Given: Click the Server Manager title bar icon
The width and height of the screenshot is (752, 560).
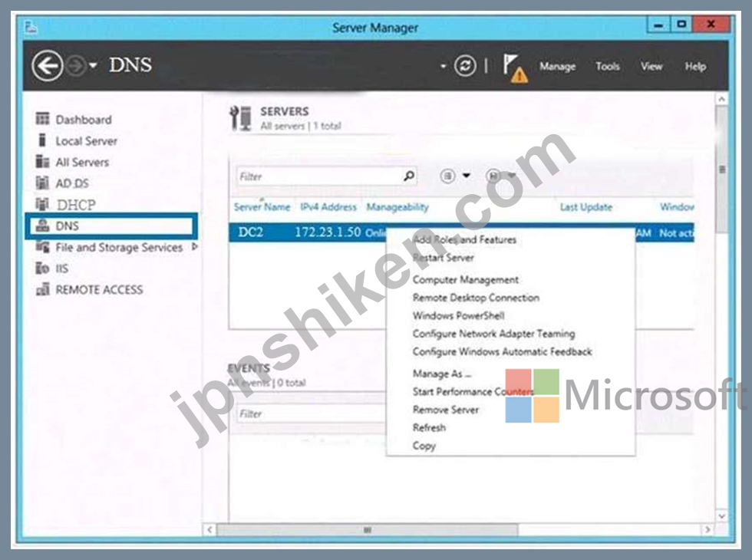Looking at the screenshot, I should [x=31, y=28].
